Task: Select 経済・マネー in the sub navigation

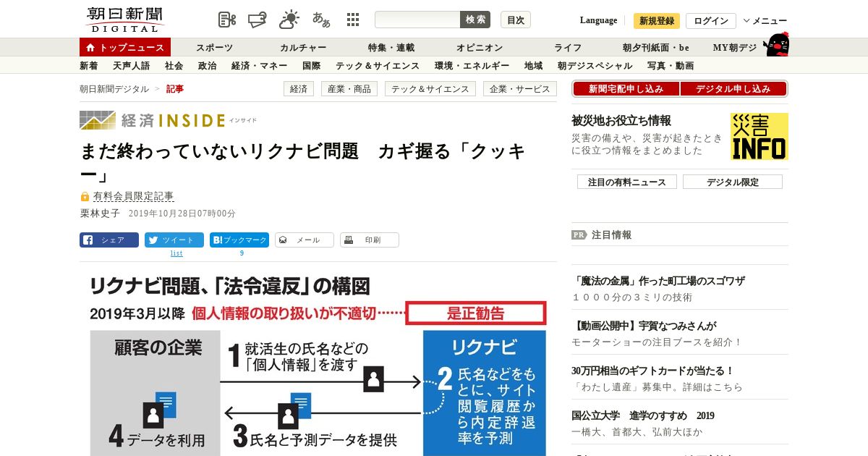Action: tap(259, 66)
